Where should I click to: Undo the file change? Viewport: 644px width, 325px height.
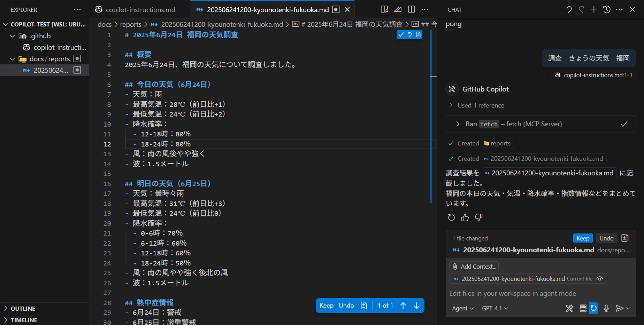[606, 238]
